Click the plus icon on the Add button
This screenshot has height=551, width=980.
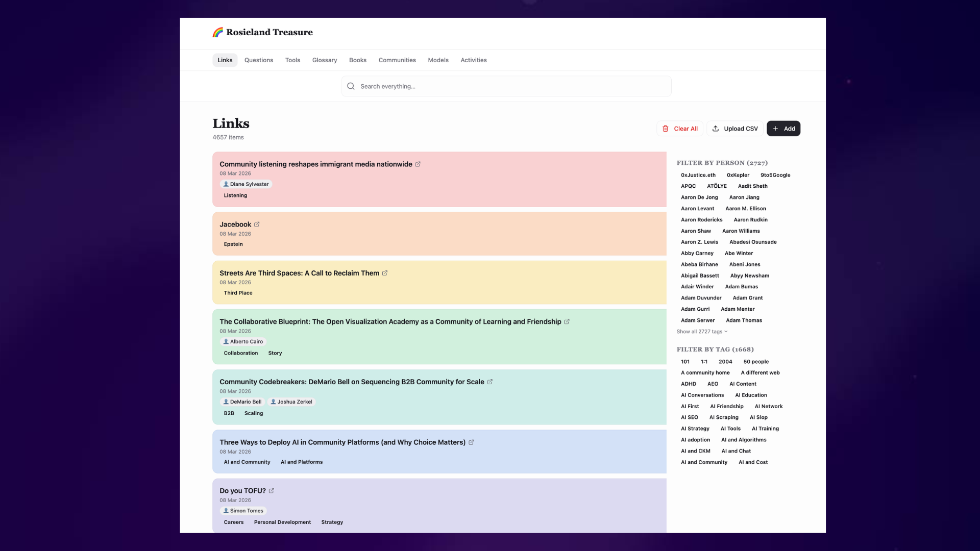coord(775,129)
